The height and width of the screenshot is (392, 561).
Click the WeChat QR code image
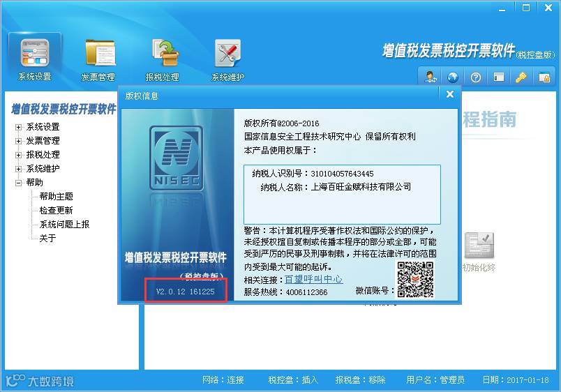pos(415,280)
